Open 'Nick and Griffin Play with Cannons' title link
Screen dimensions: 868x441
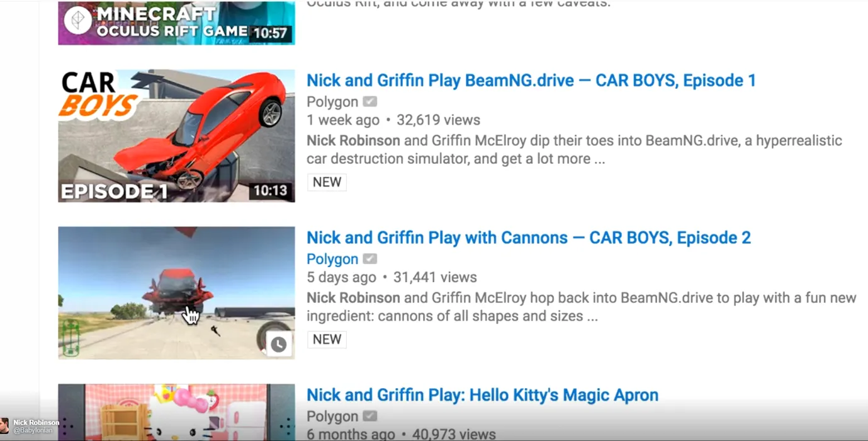coord(529,238)
